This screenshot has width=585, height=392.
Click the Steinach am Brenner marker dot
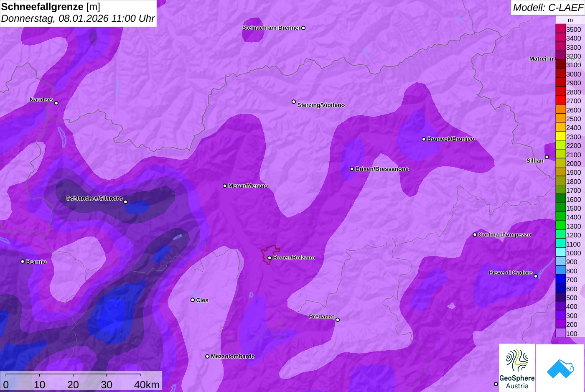pos(303,28)
